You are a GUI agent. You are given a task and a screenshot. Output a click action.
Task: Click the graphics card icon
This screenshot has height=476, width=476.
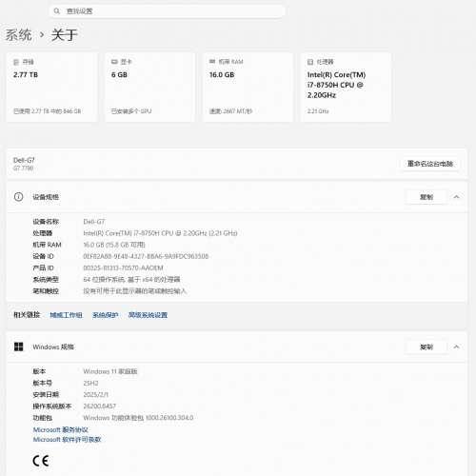(x=114, y=62)
